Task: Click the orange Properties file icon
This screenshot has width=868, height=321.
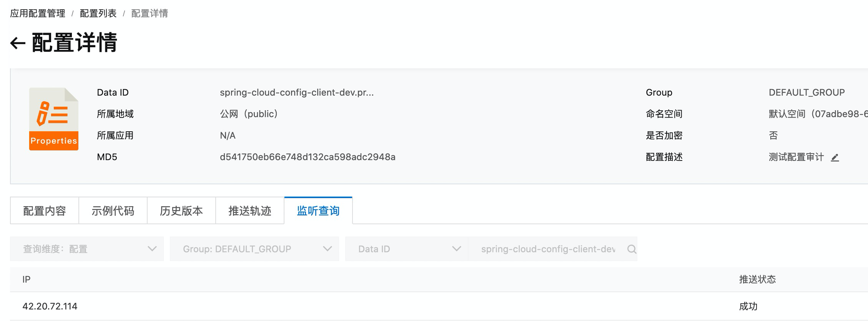Action: (x=54, y=119)
